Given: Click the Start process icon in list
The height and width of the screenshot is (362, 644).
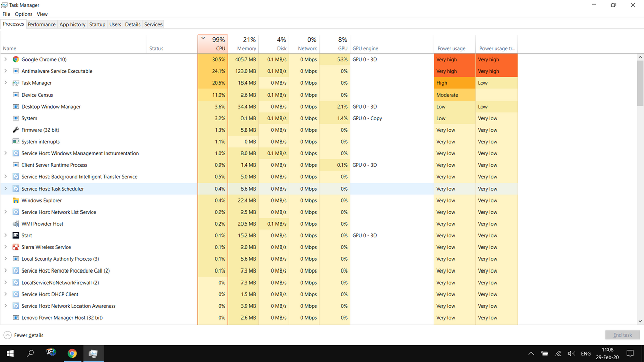Looking at the screenshot, I should (16, 235).
